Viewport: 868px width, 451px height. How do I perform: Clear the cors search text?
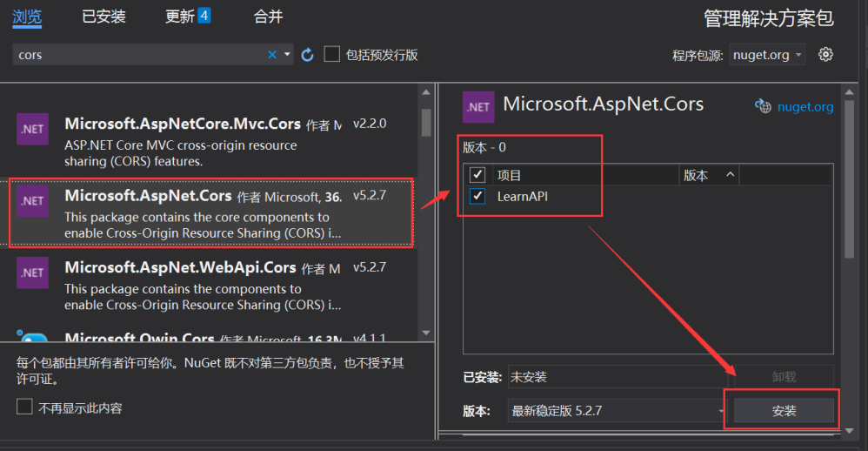tap(272, 54)
